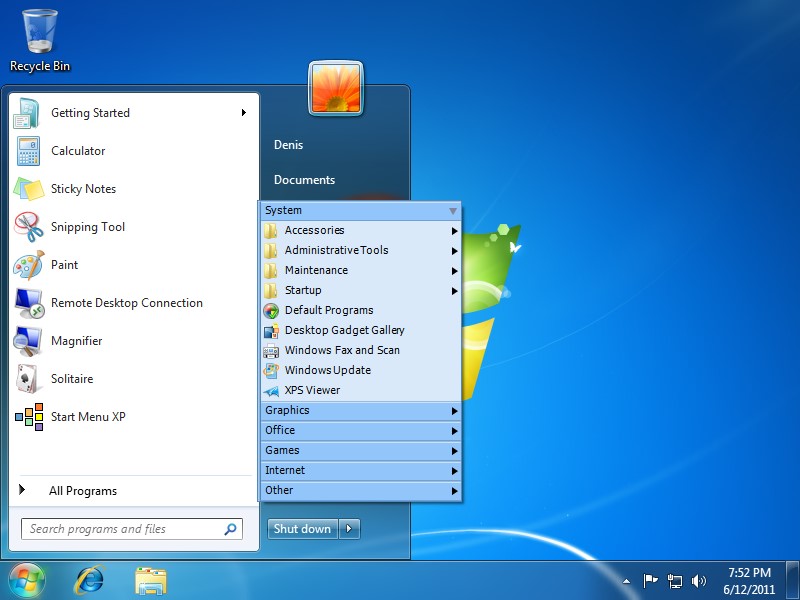Open the Shut down options arrow

[349, 529]
